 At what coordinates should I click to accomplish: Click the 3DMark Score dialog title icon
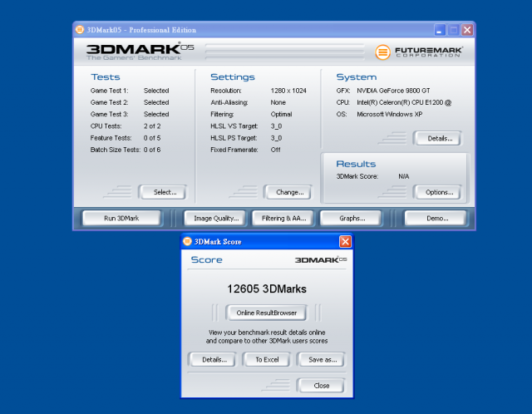tap(187, 241)
